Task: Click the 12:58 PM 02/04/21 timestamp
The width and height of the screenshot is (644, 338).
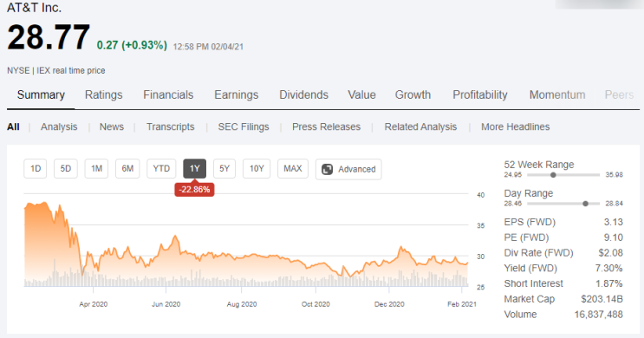Action: (208, 47)
